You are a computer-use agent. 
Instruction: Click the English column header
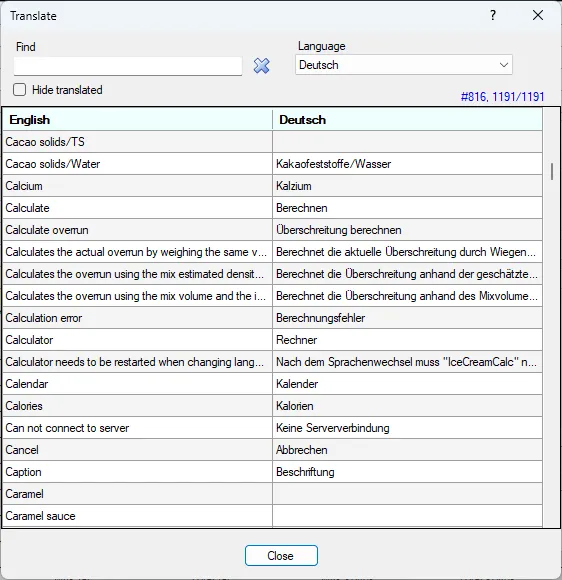[x=137, y=120]
